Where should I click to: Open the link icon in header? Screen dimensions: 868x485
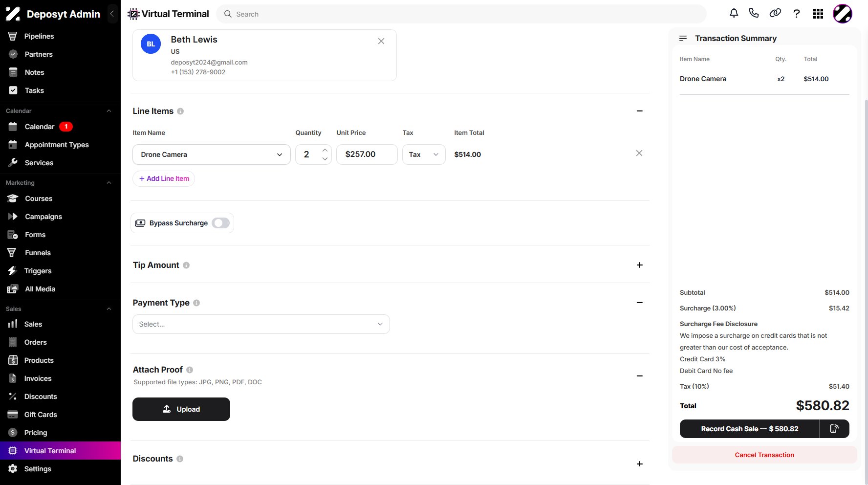[775, 13]
